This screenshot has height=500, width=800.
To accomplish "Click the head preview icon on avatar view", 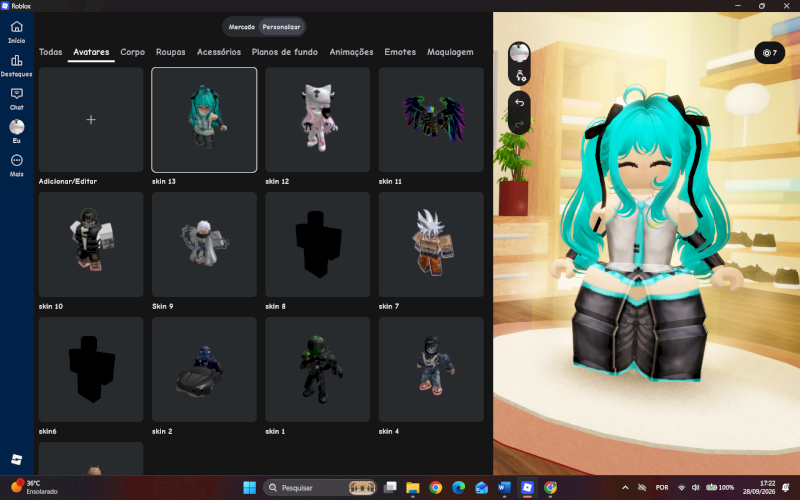I will [519, 53].
